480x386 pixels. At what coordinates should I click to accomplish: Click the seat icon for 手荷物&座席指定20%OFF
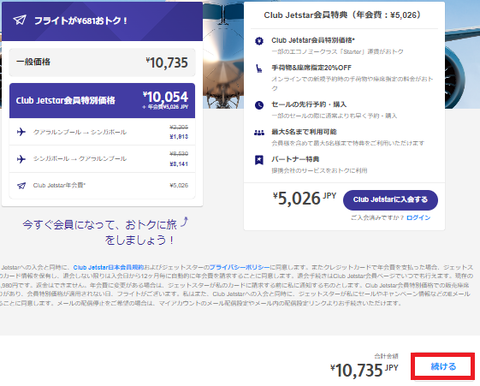point(259,68)
